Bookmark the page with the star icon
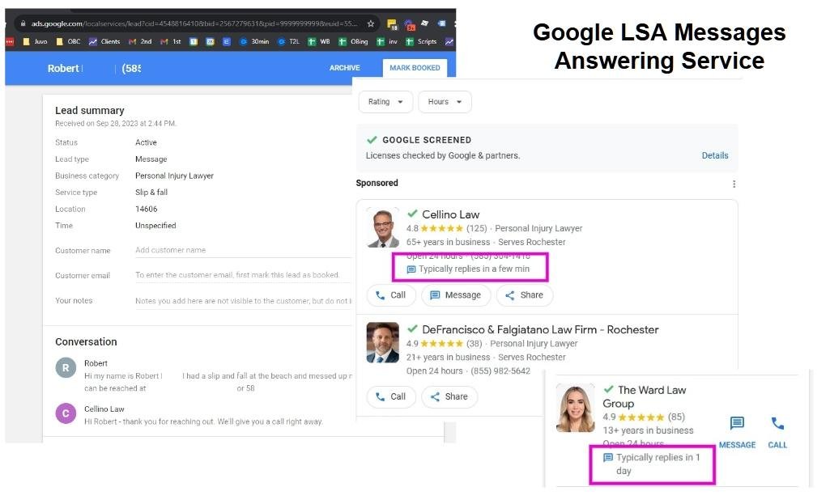 point(371,23)
